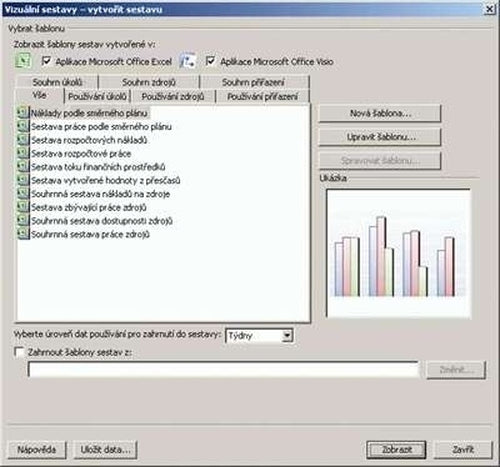Click icon beside Sestava vytvořené hodnoty z přesčasů

pos(23,180)
